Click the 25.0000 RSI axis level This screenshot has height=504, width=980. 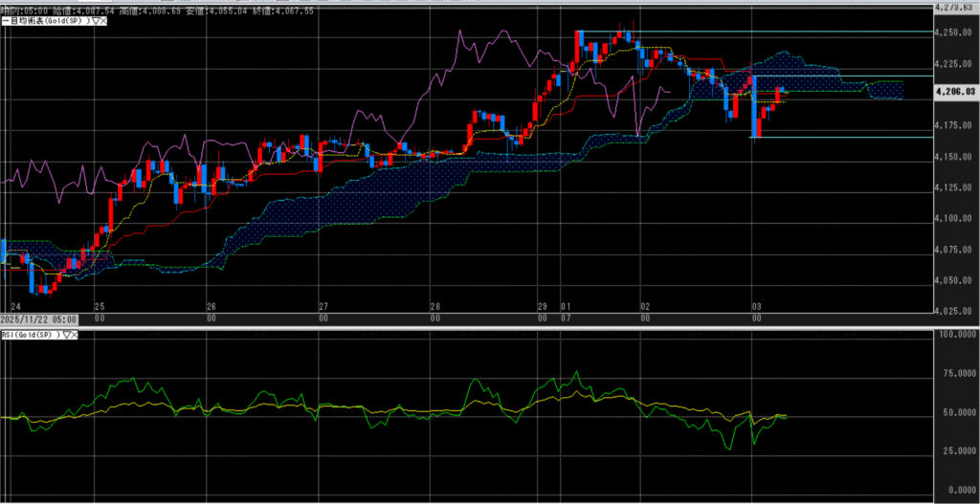click(957, 450)
